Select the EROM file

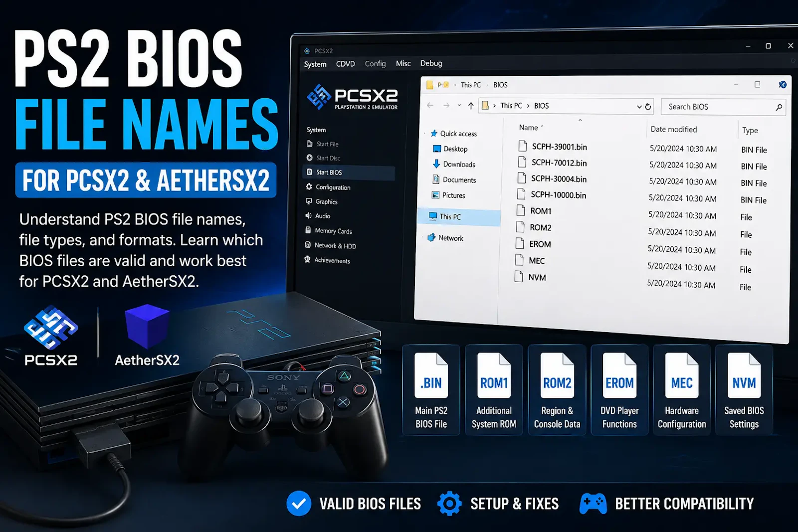533,244
